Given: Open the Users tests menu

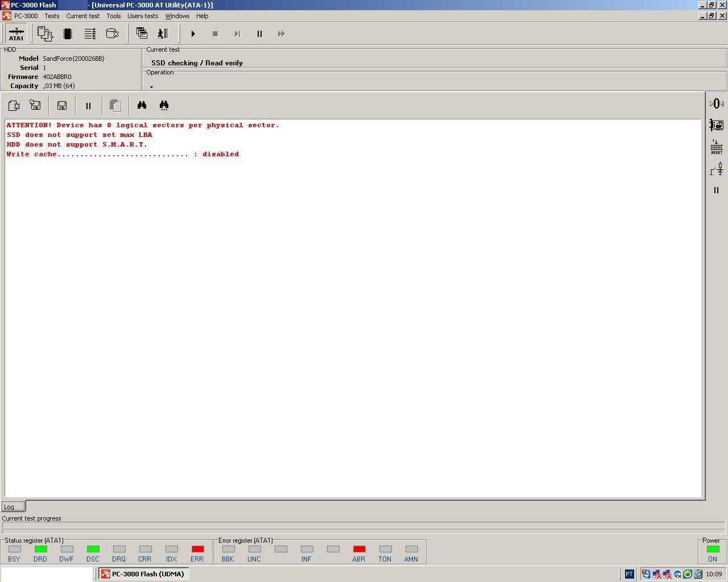Looking at the screenshot, I should pos(143,16).
